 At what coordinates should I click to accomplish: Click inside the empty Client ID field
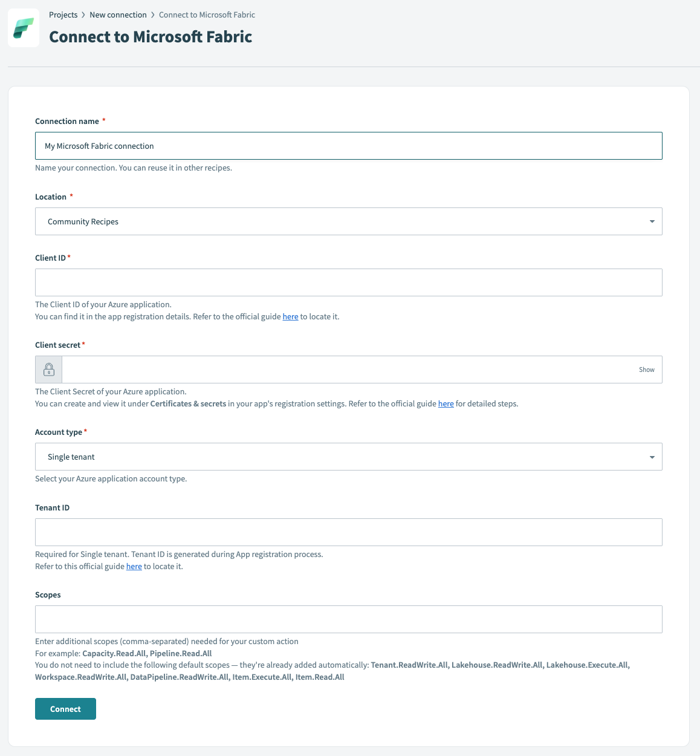(x=348, y=282)
